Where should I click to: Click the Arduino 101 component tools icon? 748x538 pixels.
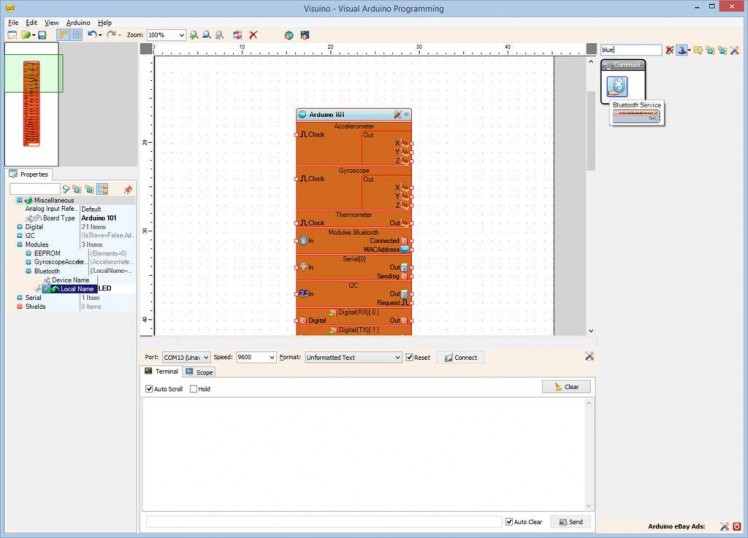(397, 115)
